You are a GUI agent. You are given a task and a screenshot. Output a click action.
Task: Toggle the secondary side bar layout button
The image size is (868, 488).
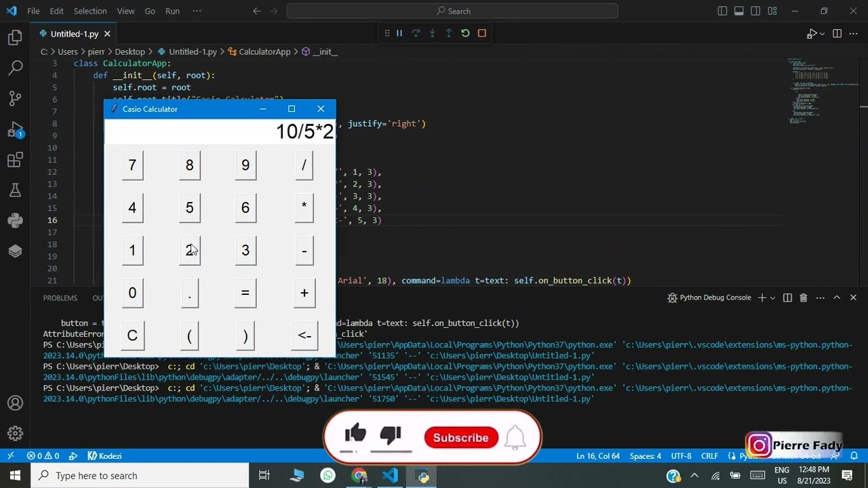coord(755,11)
